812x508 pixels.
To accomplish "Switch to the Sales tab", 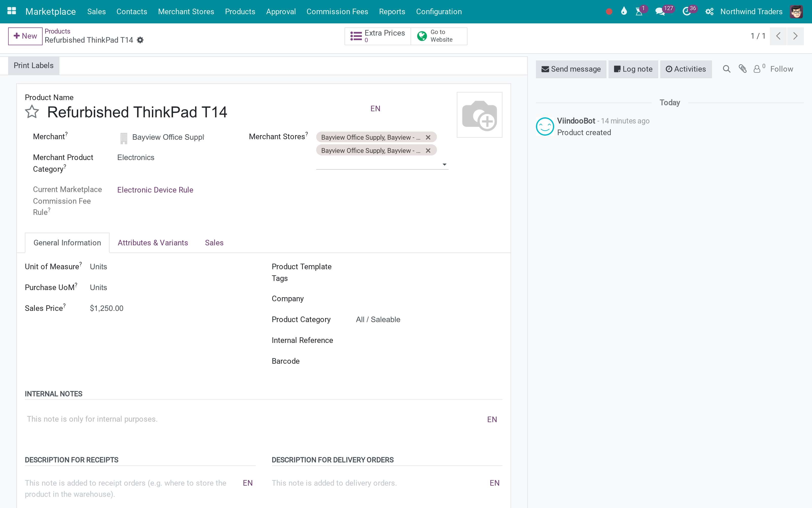I will (214, 243).
